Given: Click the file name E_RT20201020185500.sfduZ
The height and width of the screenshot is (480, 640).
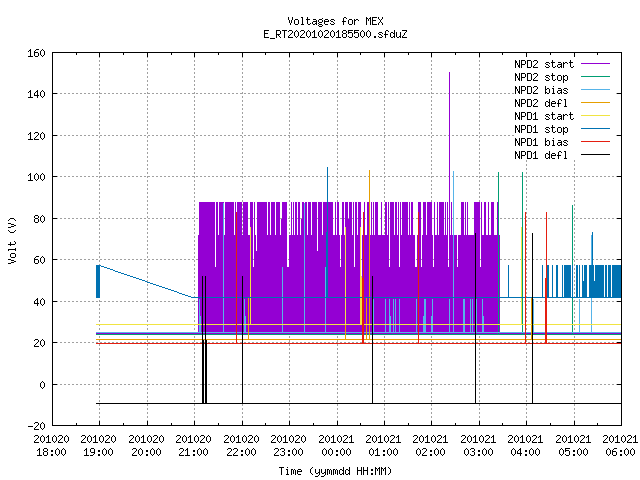Looking at the screenshot, I should tap(335, 34).
